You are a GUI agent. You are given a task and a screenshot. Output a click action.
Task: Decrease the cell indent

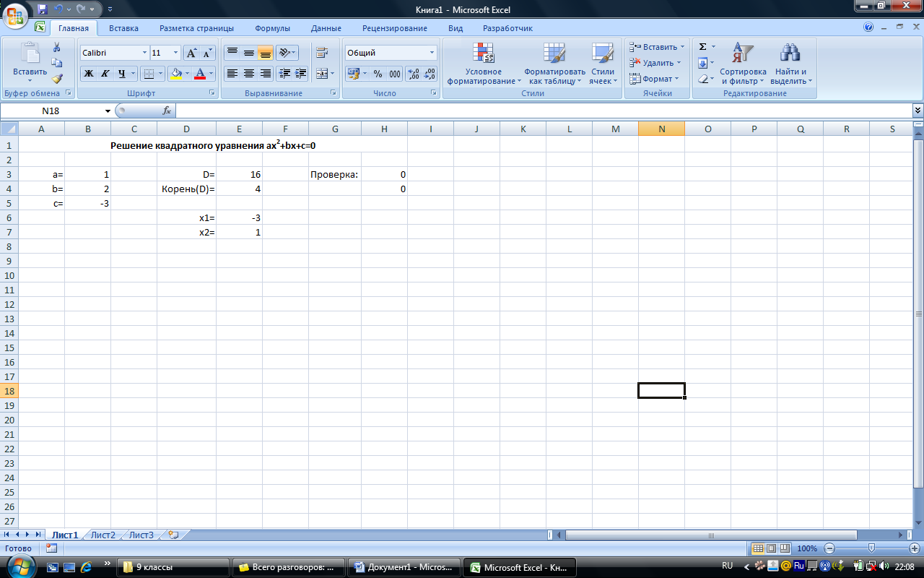pos(284,73)
